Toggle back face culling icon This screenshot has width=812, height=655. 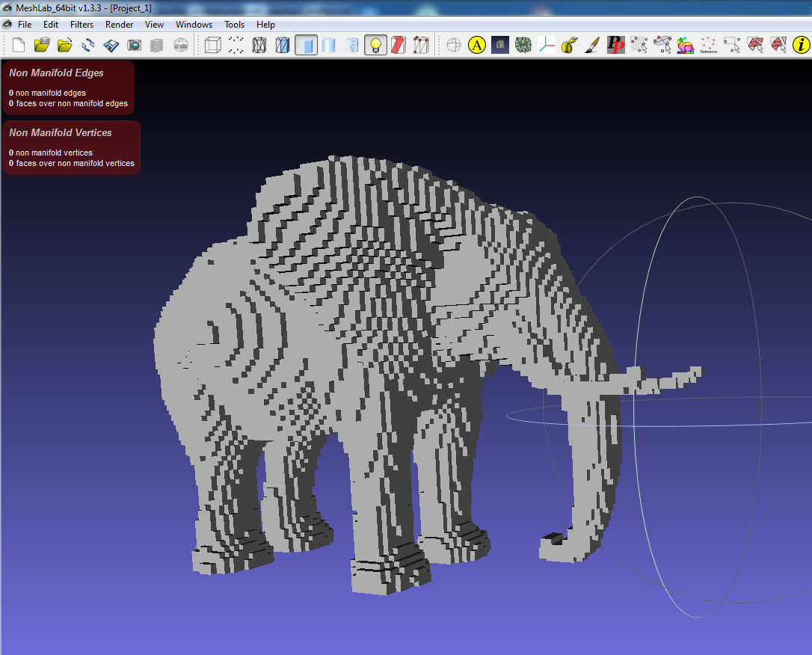pyautogui.click(x=421, y=45)
